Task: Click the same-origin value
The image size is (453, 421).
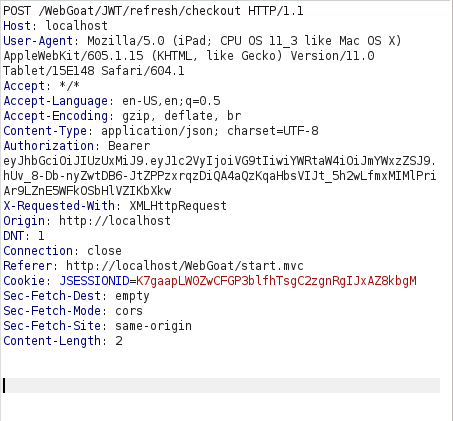Action: (x=153, y=326)
